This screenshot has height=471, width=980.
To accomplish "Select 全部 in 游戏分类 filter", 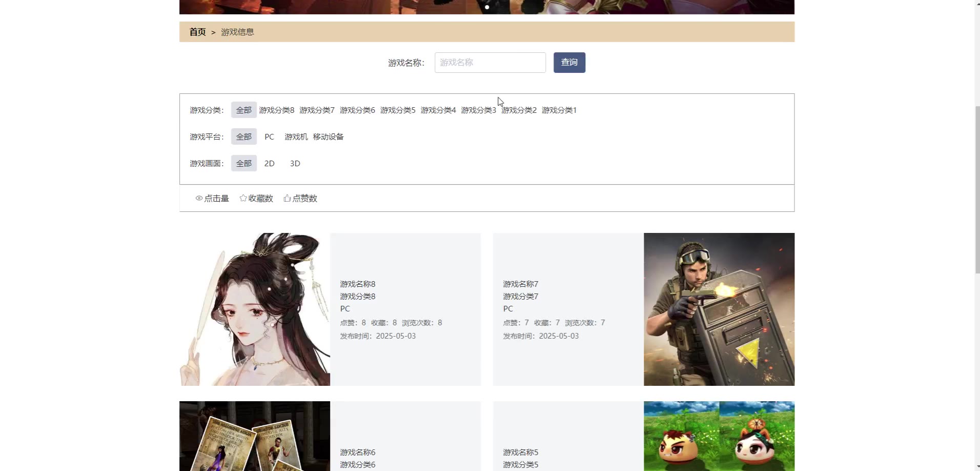I will [x=243, y=110].
